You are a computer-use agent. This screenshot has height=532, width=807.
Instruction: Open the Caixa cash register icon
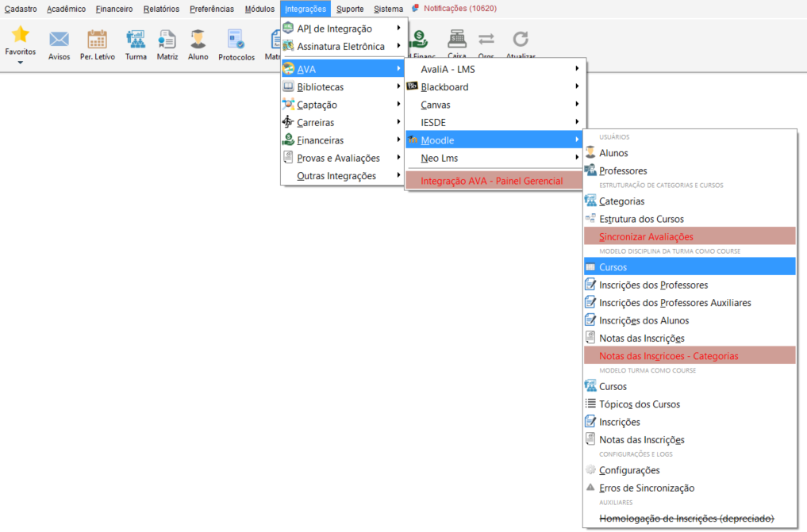pos(457,39)
